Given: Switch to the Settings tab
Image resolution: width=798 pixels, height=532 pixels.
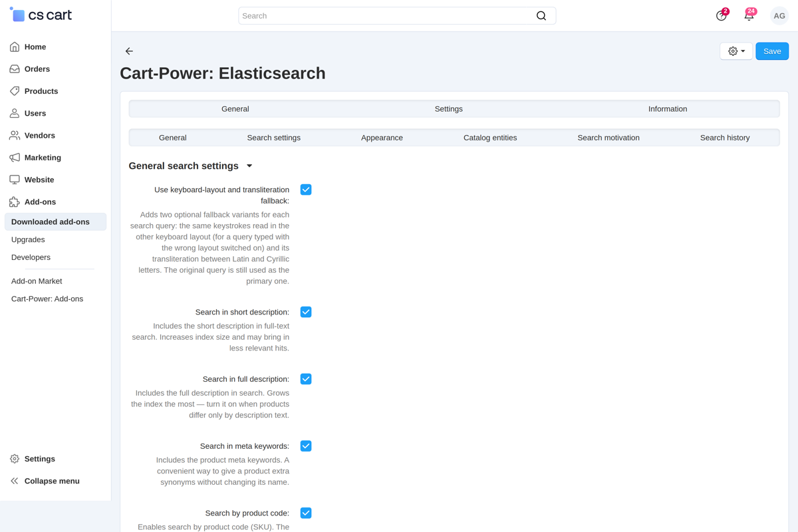Looking at the screenshot, I should coord(449,109).
